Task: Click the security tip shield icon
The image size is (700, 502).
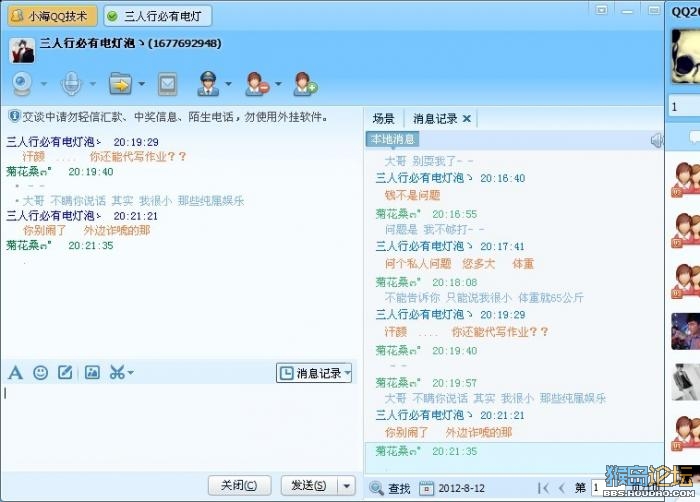Action: (14, 117)
